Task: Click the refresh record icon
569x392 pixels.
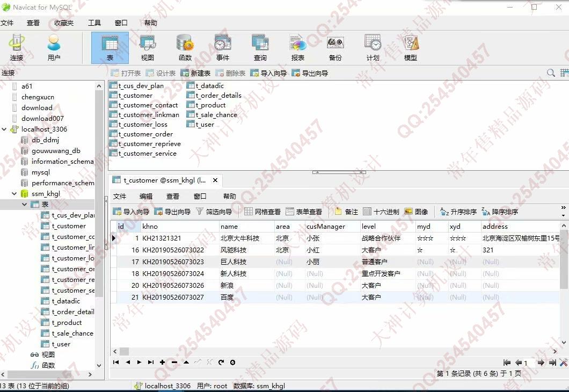Action: (221, 362)
